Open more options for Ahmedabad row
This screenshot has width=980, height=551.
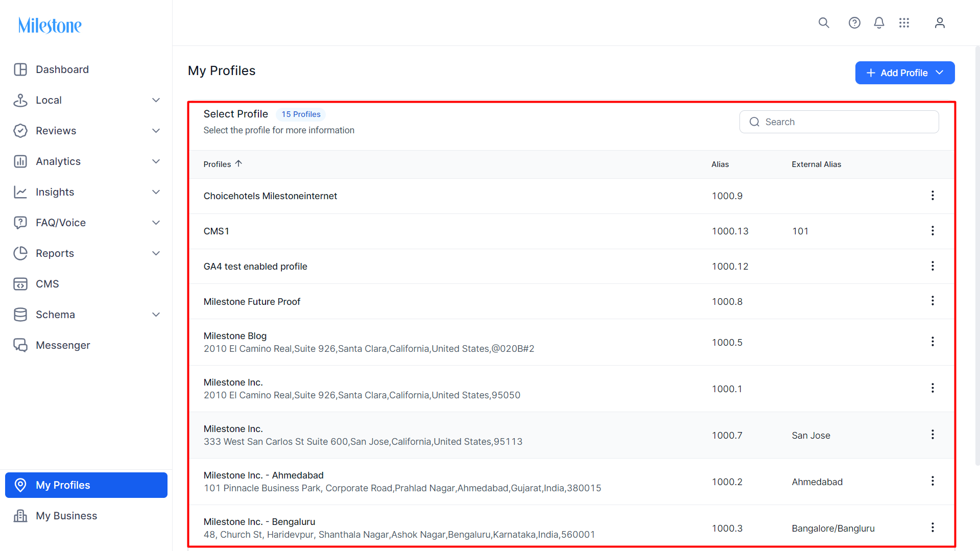(933, 481)
